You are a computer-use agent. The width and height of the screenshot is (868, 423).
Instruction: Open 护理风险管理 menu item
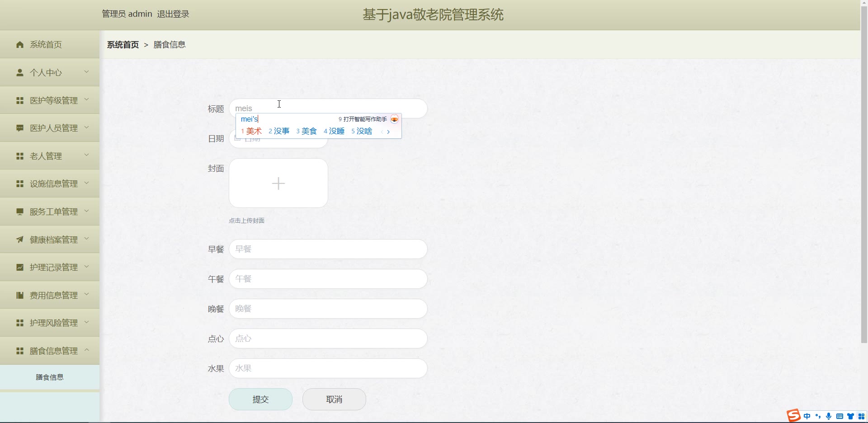(50, 323)
